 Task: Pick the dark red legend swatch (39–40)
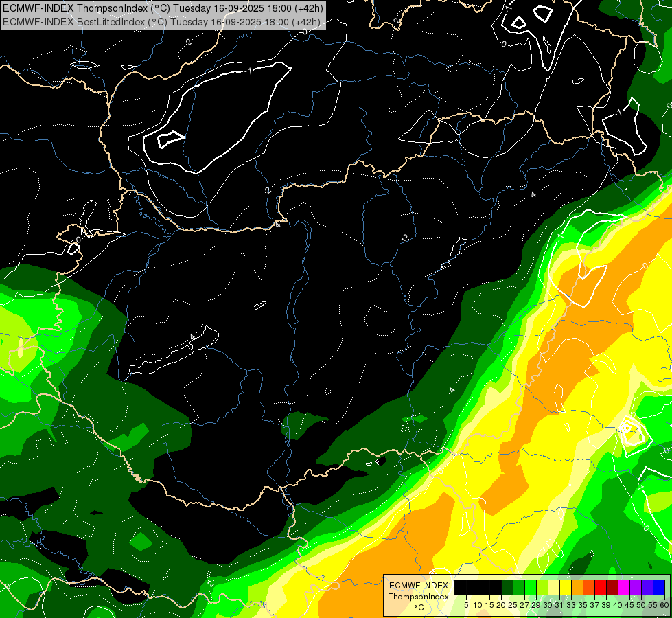(612, 587)
